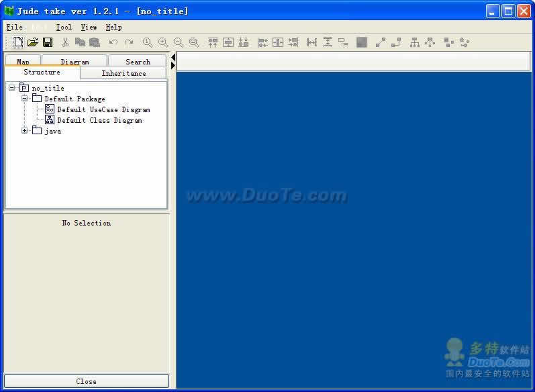Switch to the Diagram tab

point(75,60)
